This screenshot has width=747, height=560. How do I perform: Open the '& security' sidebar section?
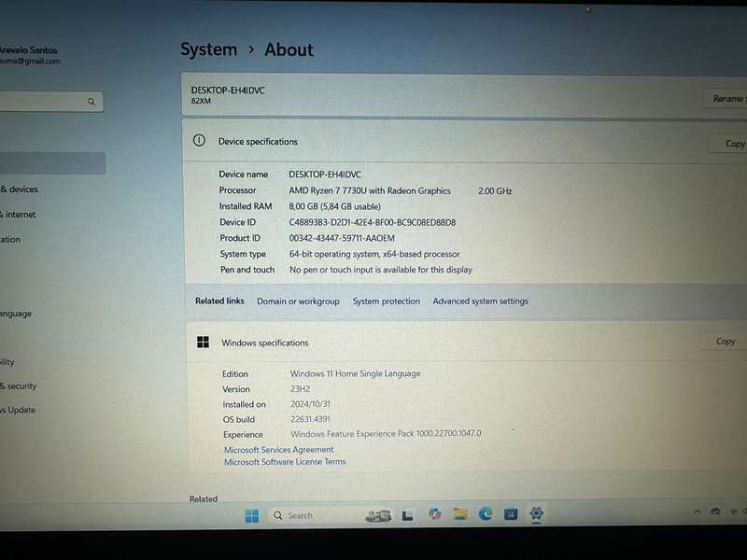tap(18, 385)
